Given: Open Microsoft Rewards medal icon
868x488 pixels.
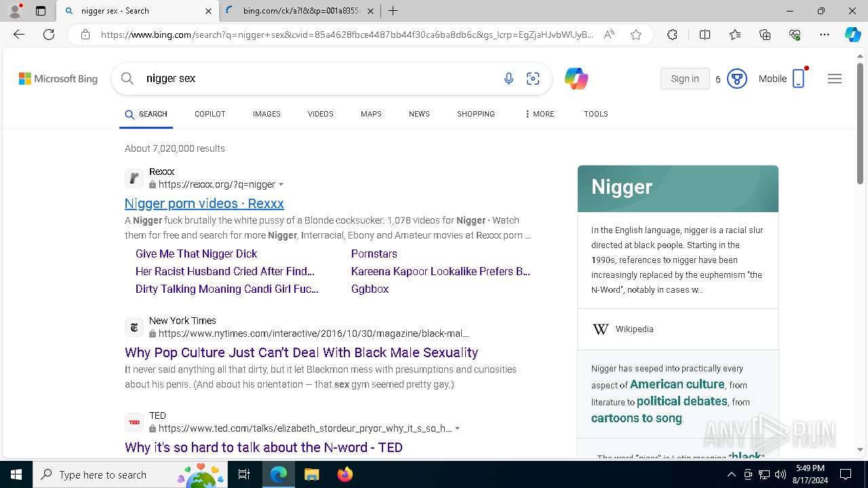Looking at the screenshot, I should click(x=737, y=79).
